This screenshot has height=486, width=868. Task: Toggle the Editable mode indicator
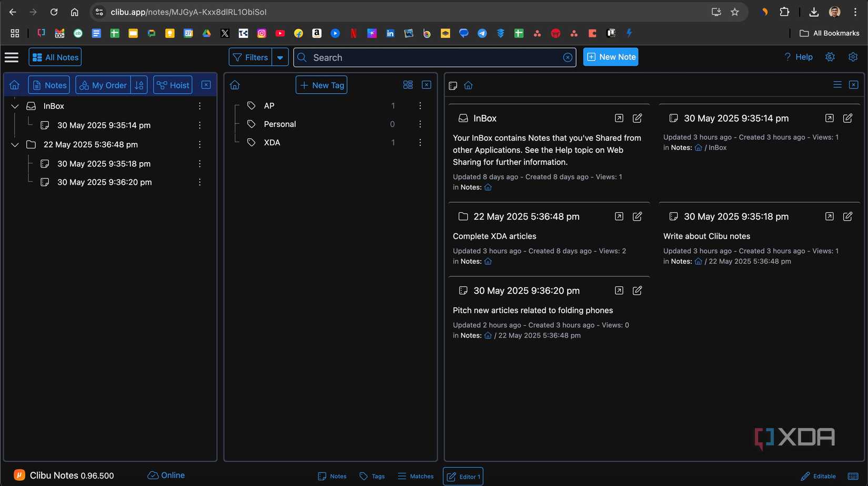click(818, 476)
